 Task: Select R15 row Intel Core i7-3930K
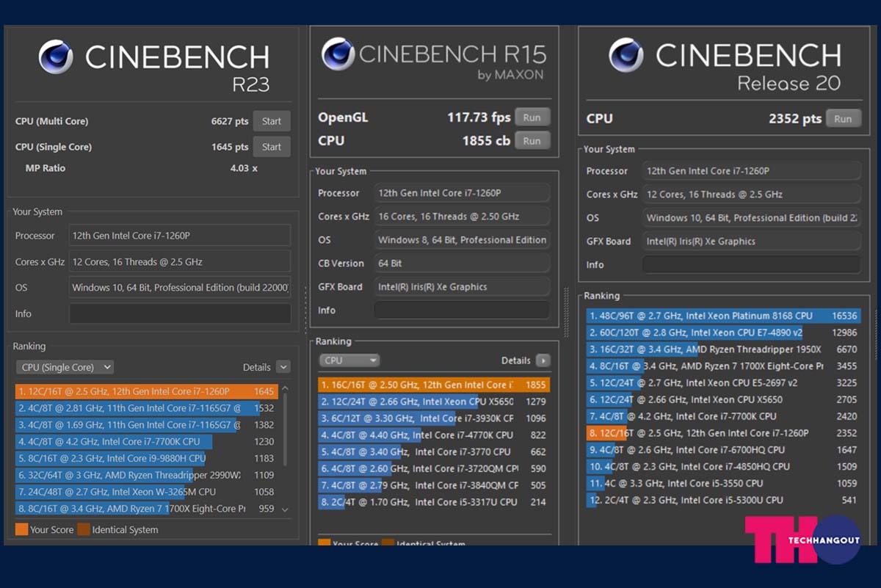coord(434,418)
